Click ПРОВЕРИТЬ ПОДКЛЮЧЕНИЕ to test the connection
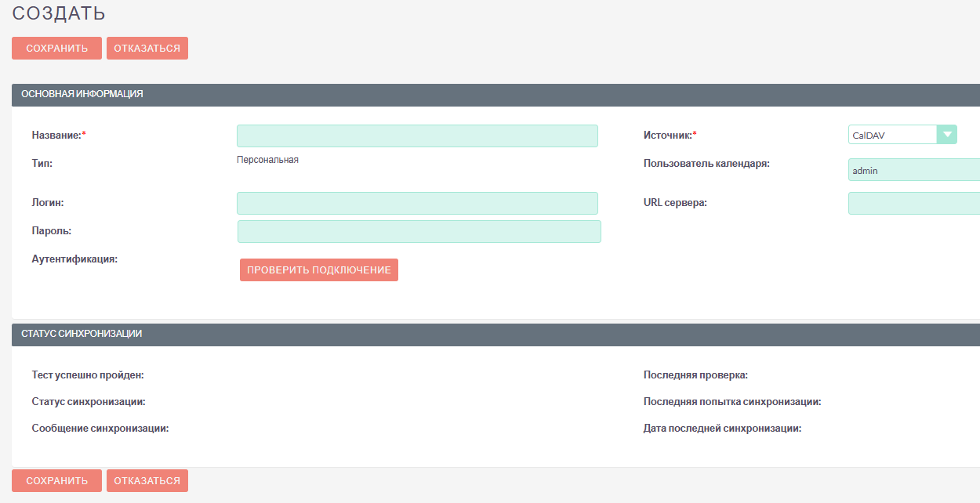The height and width of the screenshot is (503, 980). (318, 270)
